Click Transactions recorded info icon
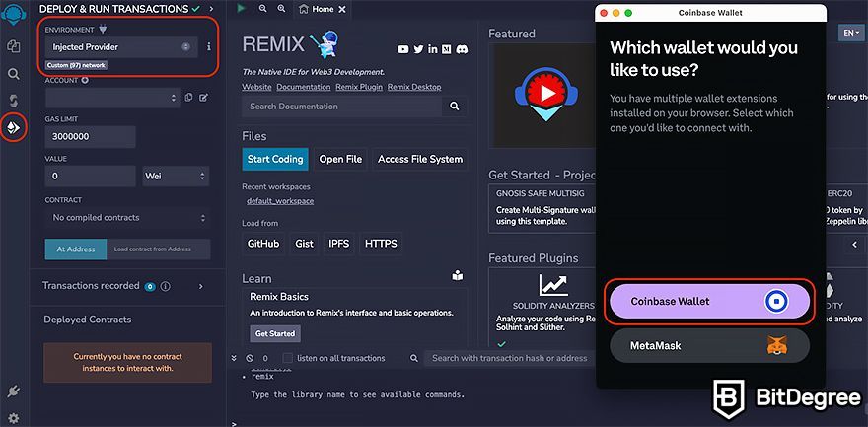The image size is (868, 427). [165, 287]
